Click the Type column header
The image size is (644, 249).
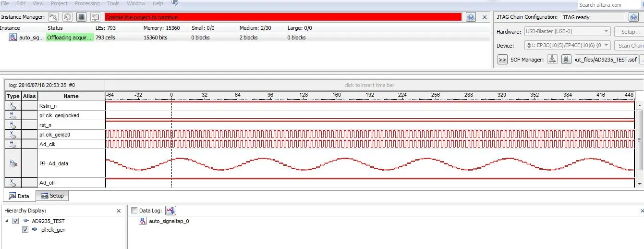click(x=13, y=96)
